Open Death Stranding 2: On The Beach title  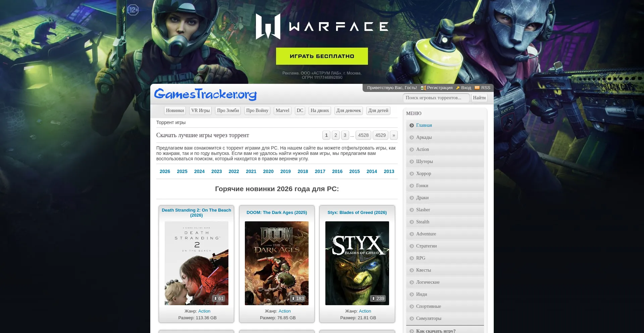pos(197,213)
